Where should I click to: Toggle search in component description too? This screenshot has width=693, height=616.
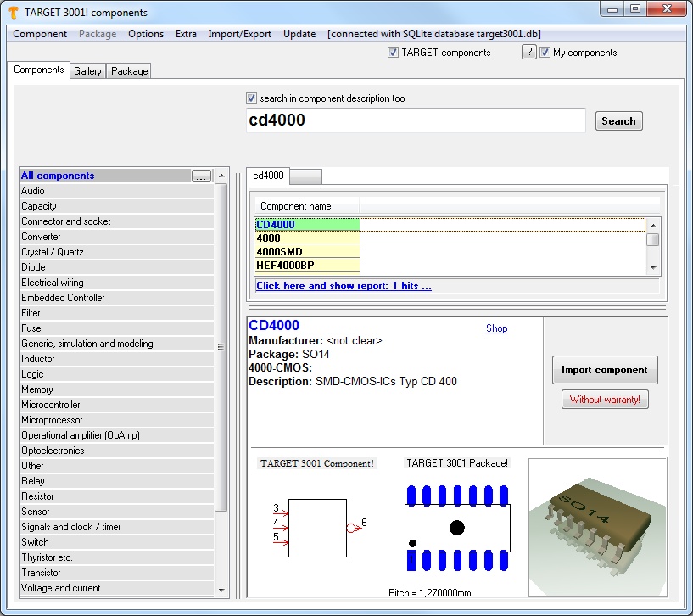click(251, 98)
